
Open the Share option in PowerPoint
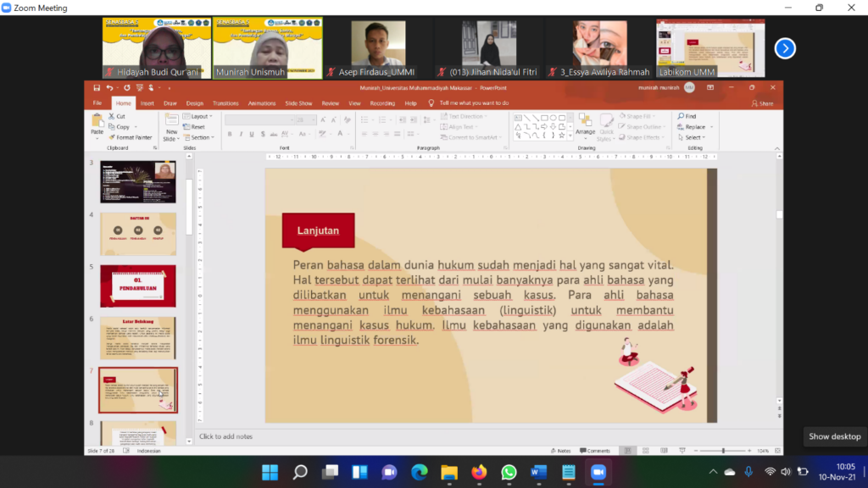click(x=762, y=103)
